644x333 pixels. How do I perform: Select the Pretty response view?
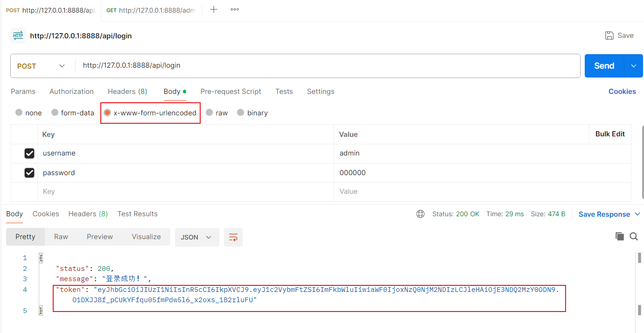pos(25,237)
